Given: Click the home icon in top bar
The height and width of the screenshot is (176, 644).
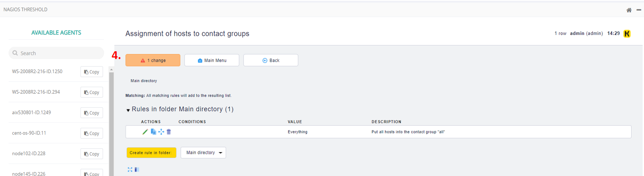Looking at the screenshot, I should click(x=629, y=10).
